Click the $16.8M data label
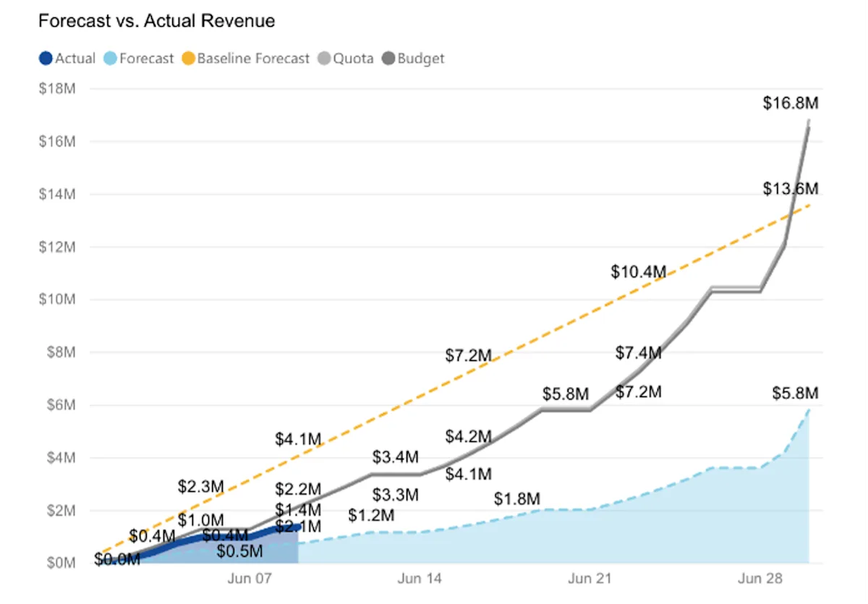 [791, 103]
